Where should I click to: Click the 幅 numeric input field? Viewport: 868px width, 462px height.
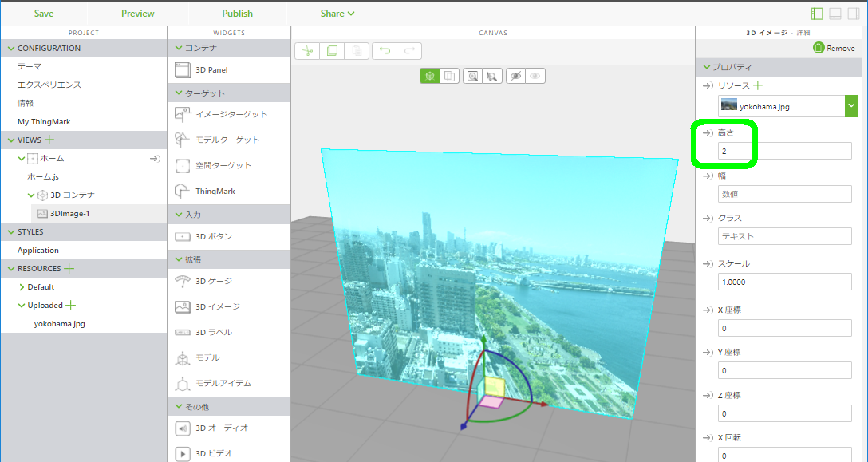785,194
